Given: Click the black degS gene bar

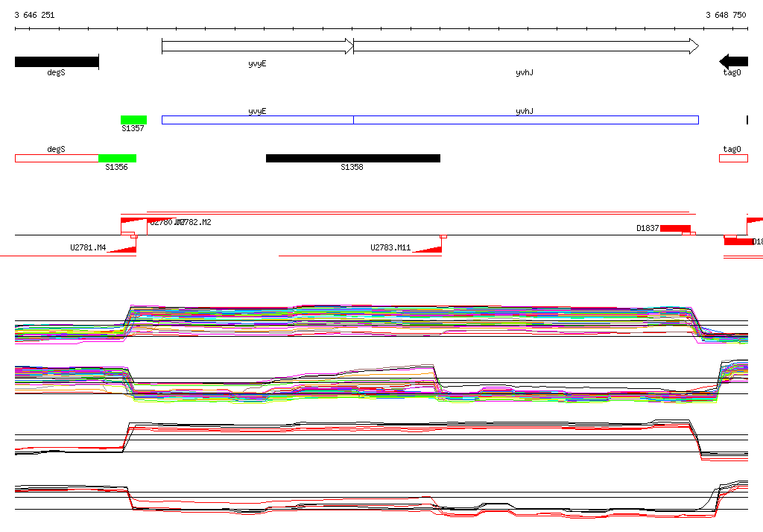Looking at the screenshot, I should 57,62.
